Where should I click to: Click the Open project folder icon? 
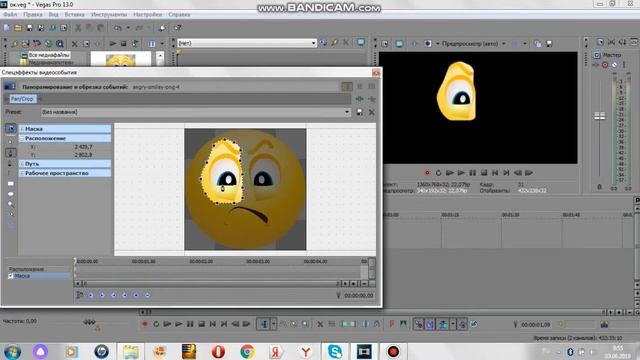coord(18,28)
